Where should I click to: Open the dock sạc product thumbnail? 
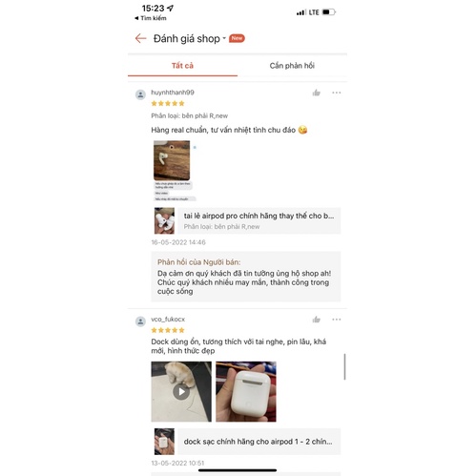[x=164, y=442]
